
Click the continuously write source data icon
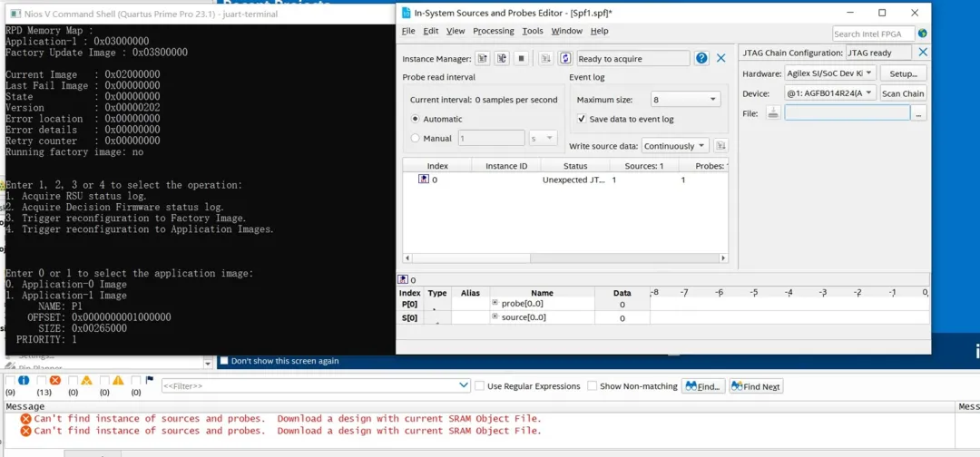565,58
